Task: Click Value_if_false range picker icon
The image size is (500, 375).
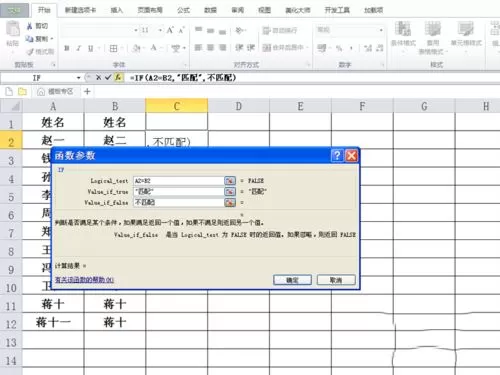Action: tap(230, 202)
